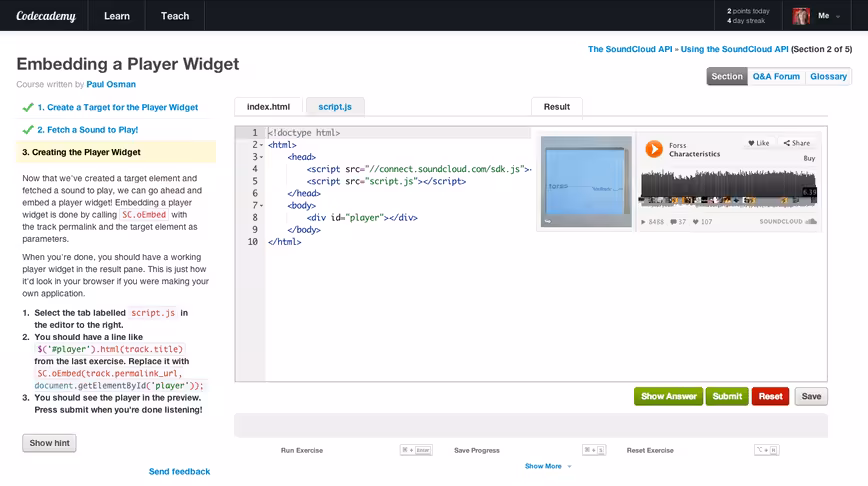This screenshot has width=868, height=486.
Task: Open the Teach menu
Action: [x=175, y=15]
